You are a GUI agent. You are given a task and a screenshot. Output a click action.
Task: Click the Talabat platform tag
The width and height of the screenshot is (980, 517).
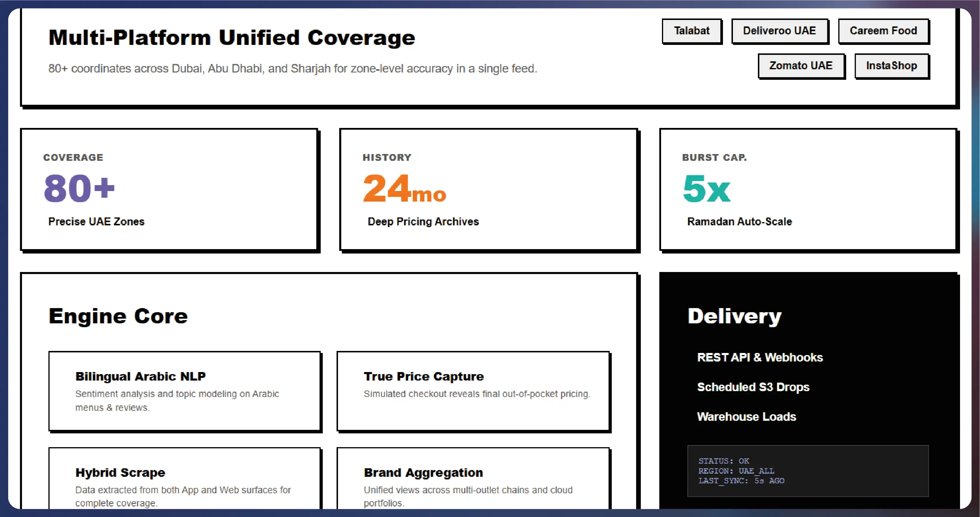click(691, 31)
